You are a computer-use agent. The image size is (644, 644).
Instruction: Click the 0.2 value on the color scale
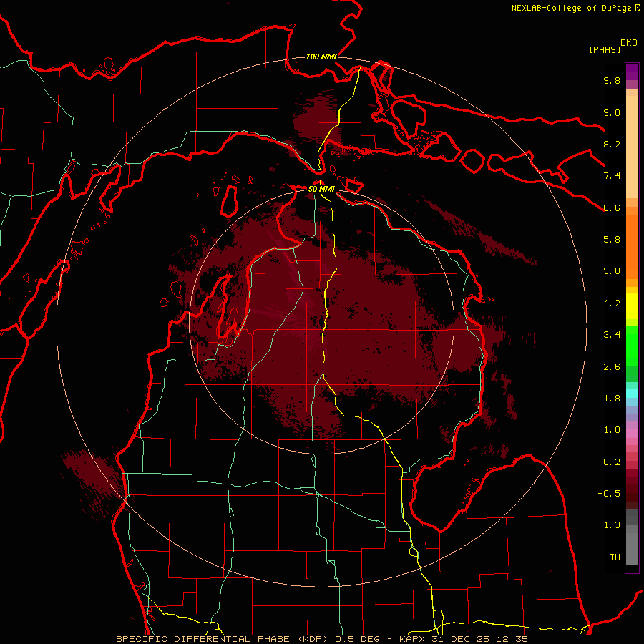point(612,462)
